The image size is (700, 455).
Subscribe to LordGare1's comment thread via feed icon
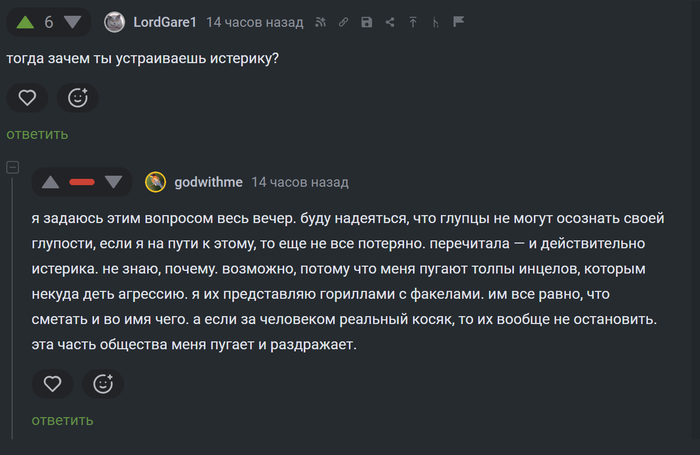point(320,22)
